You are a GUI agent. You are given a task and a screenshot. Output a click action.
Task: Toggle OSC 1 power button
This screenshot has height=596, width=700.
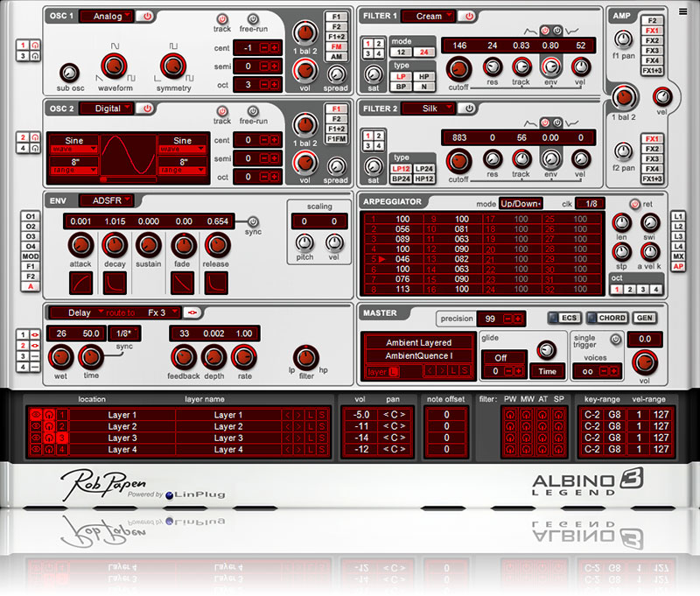146,16
